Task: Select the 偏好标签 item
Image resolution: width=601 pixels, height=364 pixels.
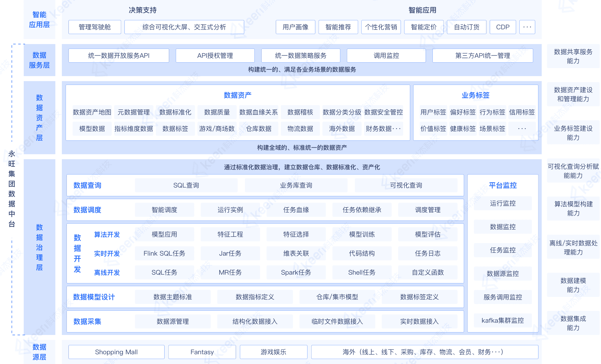Action: [x=463, y=112]
